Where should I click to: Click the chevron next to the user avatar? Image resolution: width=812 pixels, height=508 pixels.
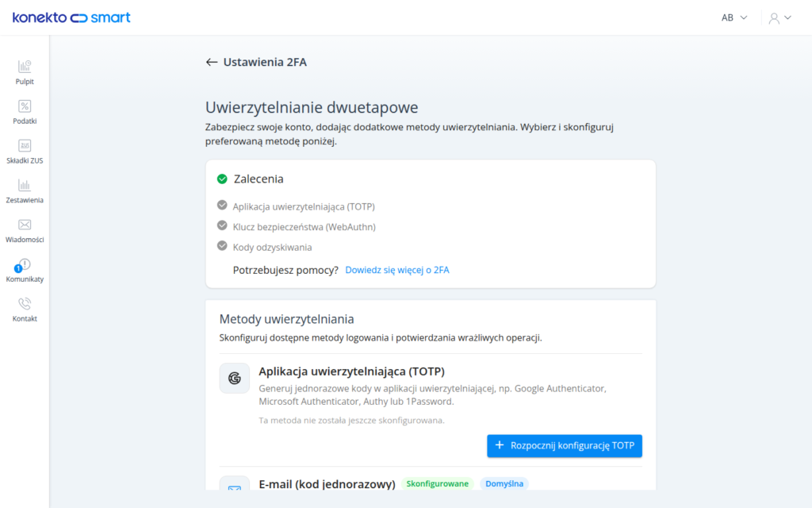click(x=787, y=17)
